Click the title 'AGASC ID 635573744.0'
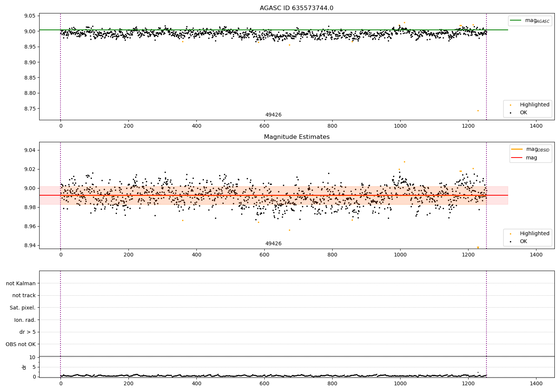The width and height of the screenshot is (560, 392). click(x=296, y=8)
